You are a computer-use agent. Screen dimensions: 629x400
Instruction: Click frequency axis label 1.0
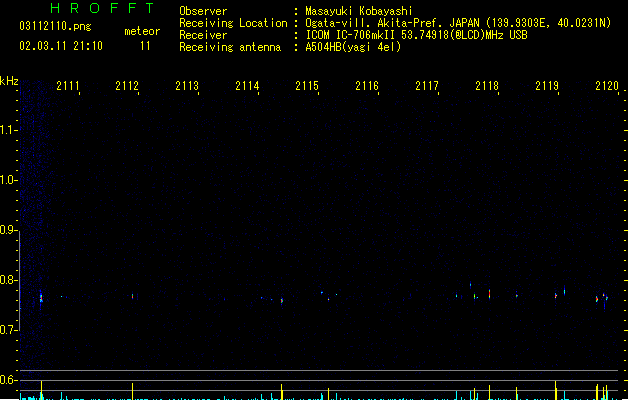[x=8, y=180]
